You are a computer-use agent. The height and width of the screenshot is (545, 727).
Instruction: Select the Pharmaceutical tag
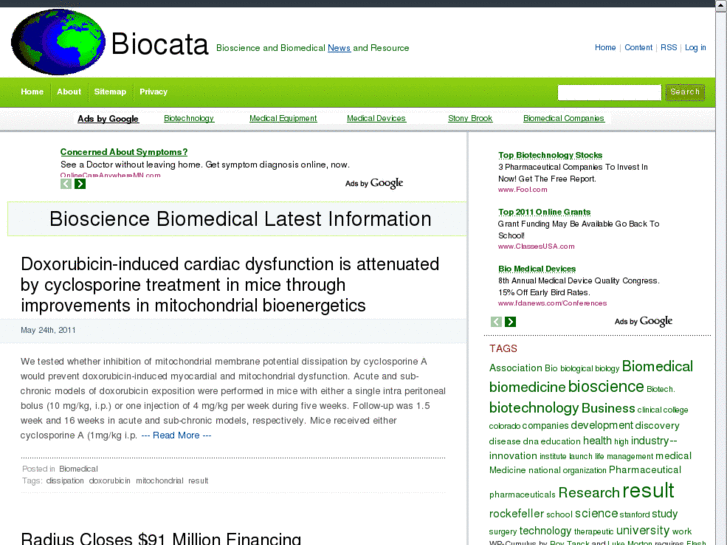tap(645, 470)
